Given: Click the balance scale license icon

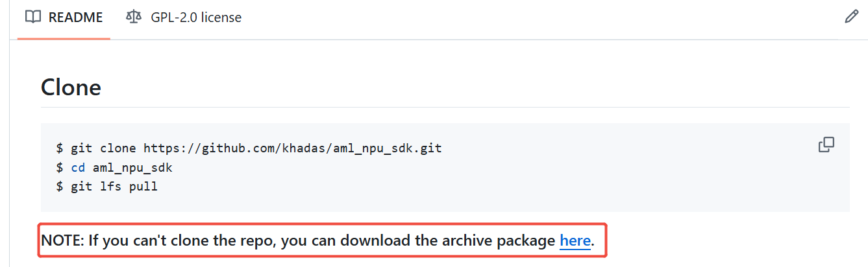Looking at the screenshot, I should (x=134, y=17).
